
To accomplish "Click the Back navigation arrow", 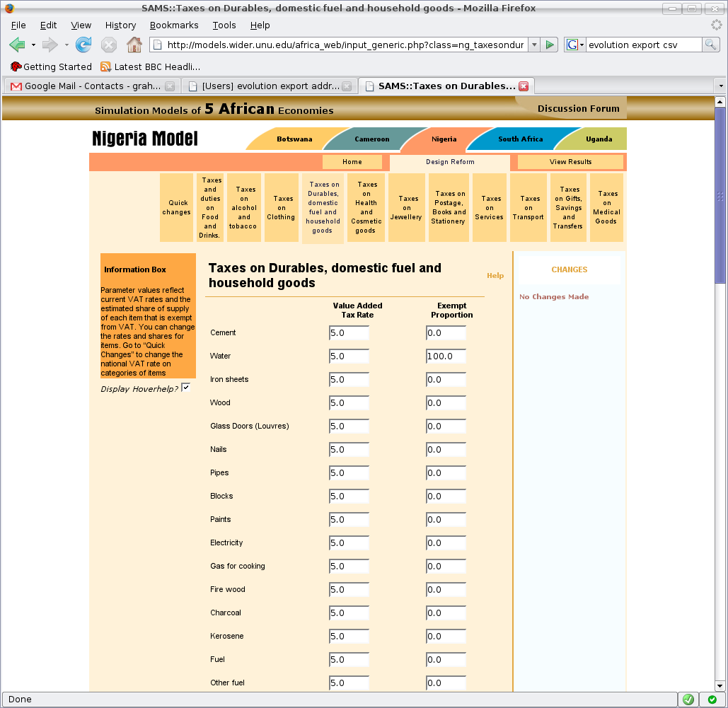I will click(x=18, y=45).
